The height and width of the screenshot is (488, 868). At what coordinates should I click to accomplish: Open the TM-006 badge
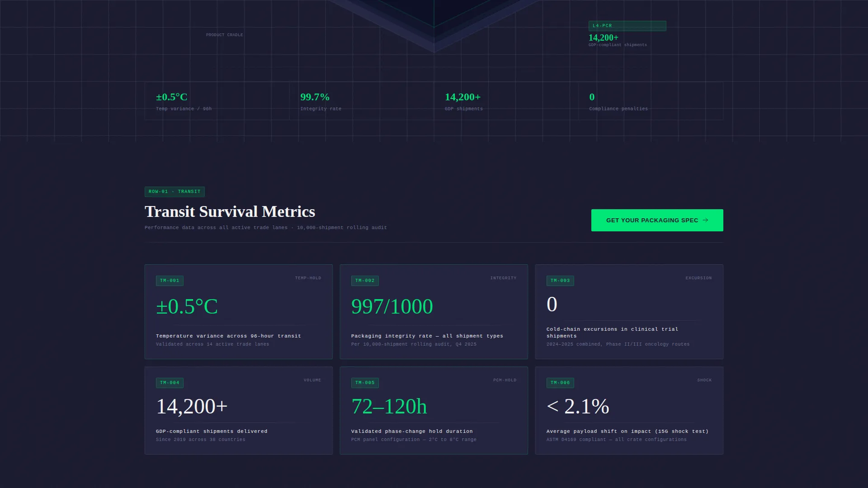click(560, 383)
